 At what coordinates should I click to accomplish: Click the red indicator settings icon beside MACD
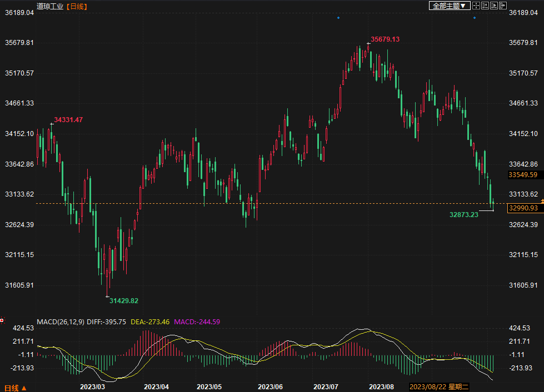(2, 320)
